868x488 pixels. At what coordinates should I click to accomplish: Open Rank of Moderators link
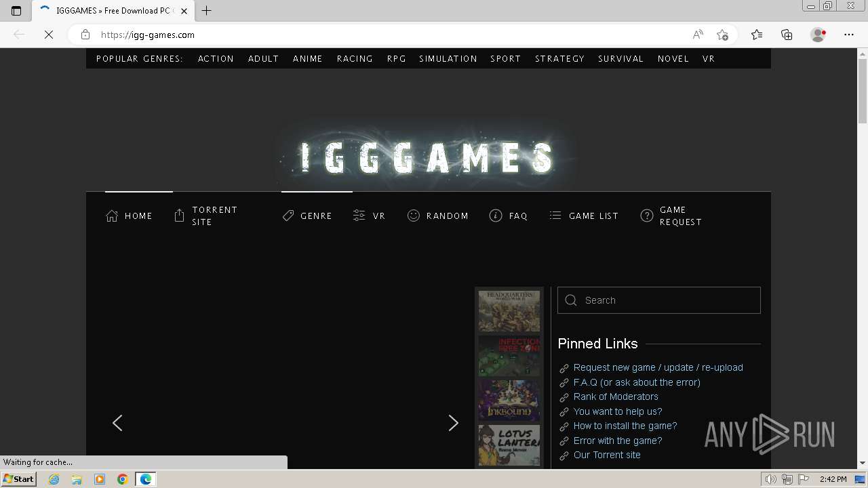[616, 396]
